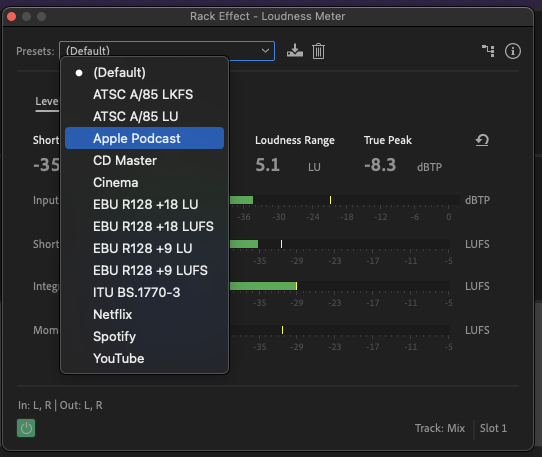Click the Track: Mix label

coord(440,428)
